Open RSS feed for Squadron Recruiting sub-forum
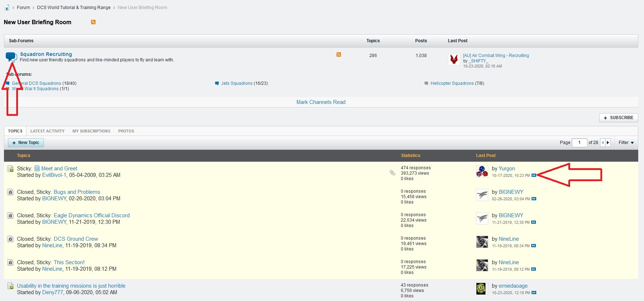The image size is (644, 301). [x=339, y=54]
